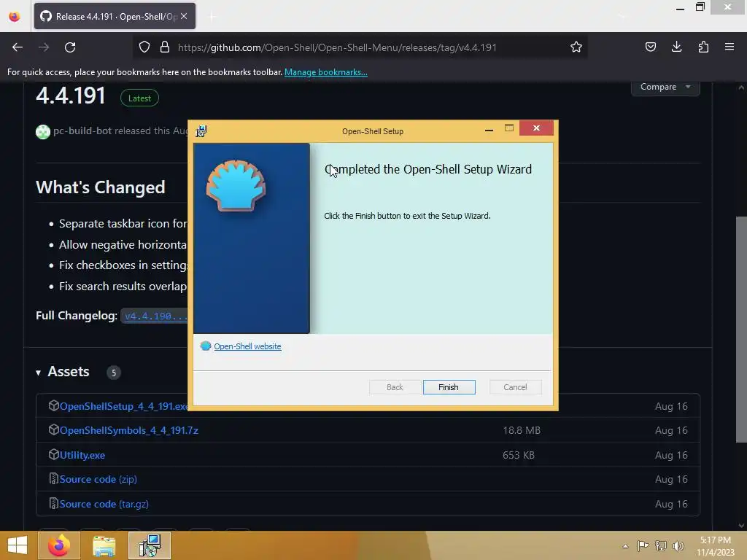747x560 pixels.
Task: Click the Open-Shell Setup installer icon in title bar
Action: (201, 131)
